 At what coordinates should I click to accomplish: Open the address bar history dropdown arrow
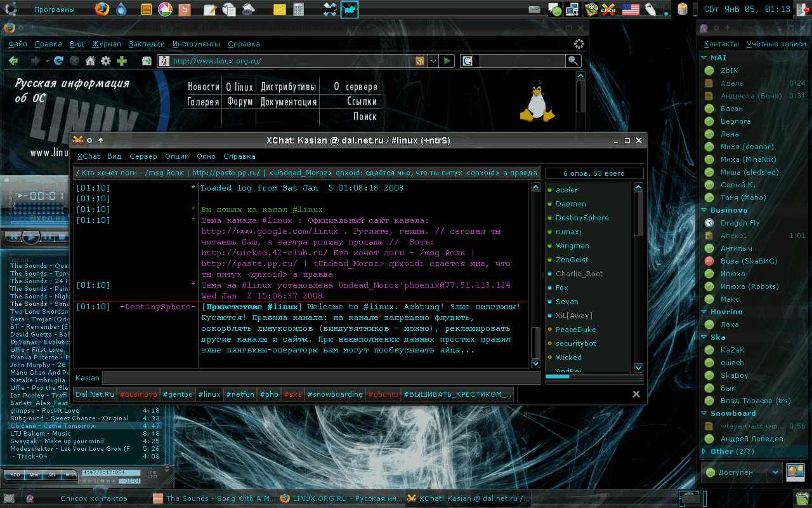pos(433,61)
